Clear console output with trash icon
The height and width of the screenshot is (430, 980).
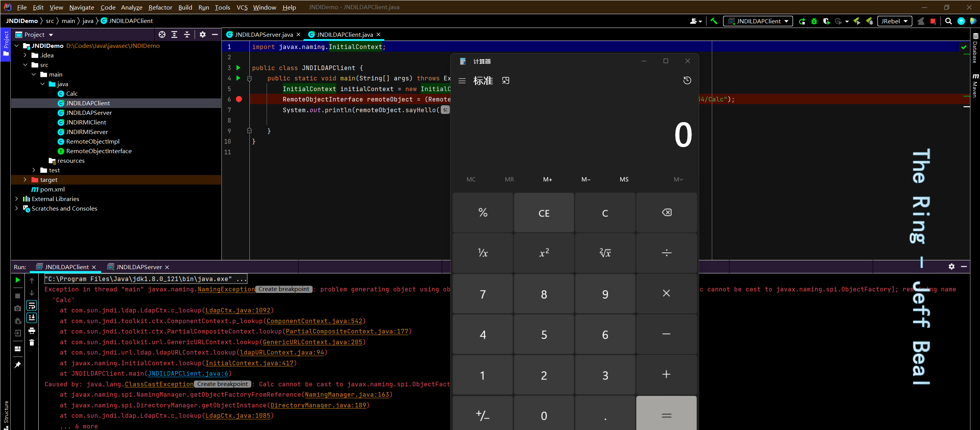(x=32, y=343)
